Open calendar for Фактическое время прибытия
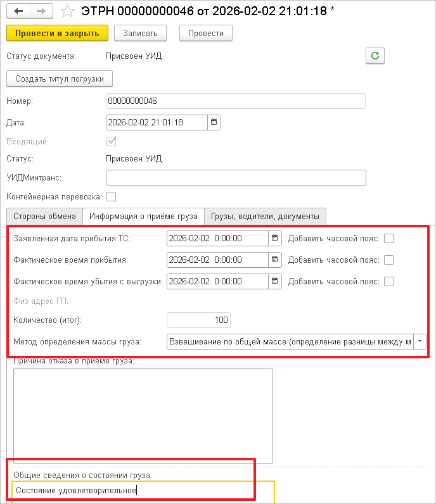The width and height of the screenshot is (436, 504). click(275, 260)
